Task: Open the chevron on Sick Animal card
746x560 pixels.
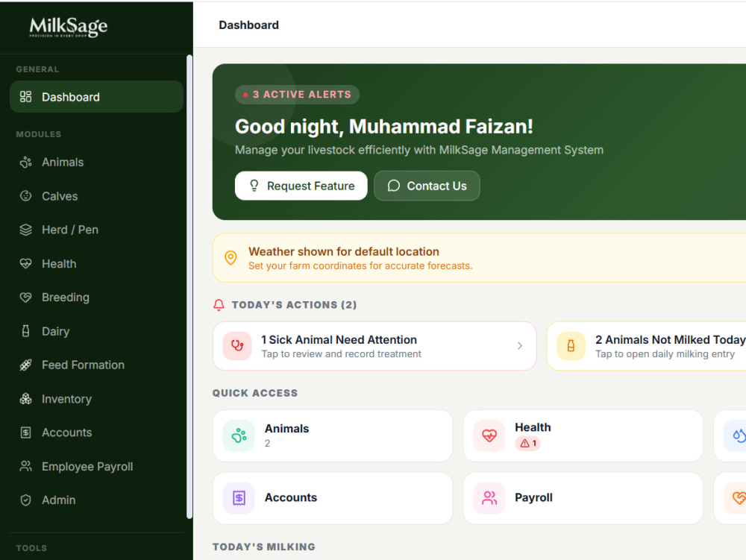Action: pyautogui.click(x=520, y=345)
